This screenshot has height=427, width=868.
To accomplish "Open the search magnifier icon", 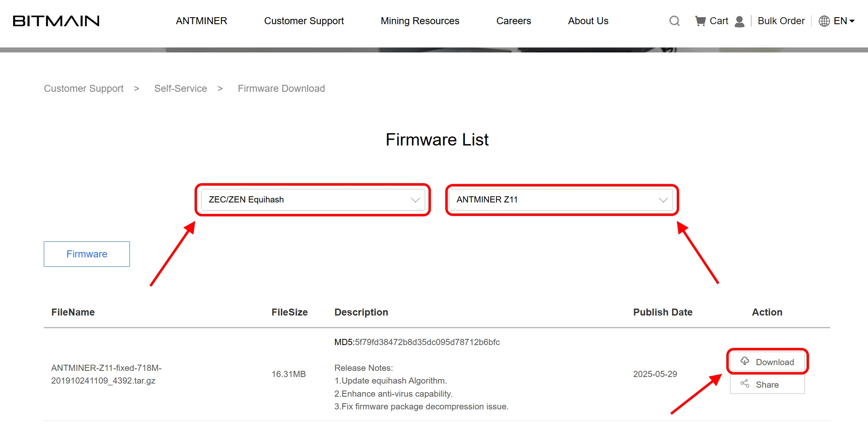I will pyautogui.click(x=674, y=21).
